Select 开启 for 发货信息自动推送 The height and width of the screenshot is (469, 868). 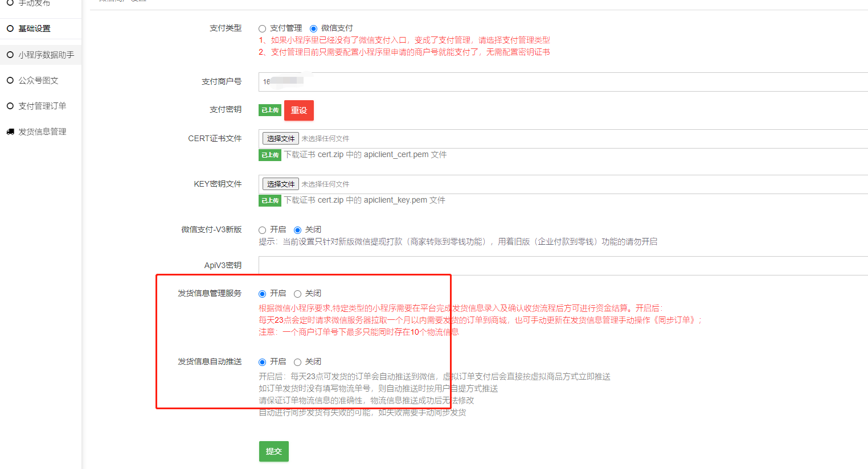click(x=263, y=362)
